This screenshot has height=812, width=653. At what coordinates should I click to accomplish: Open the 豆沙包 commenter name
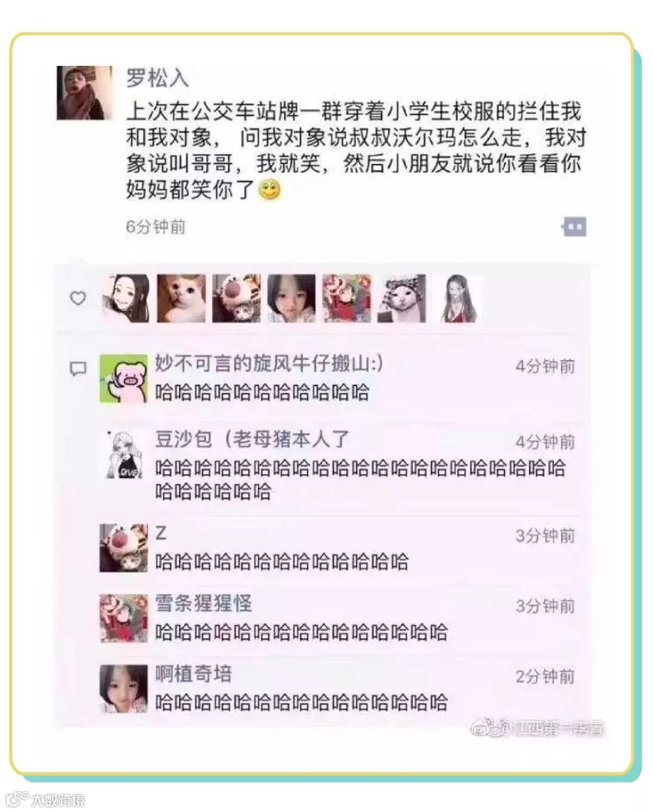[252, 439]
